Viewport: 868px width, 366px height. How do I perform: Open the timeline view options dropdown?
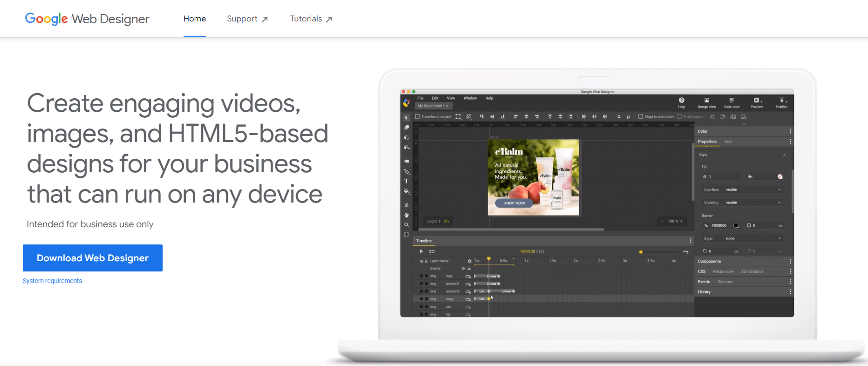pos(686,251)
